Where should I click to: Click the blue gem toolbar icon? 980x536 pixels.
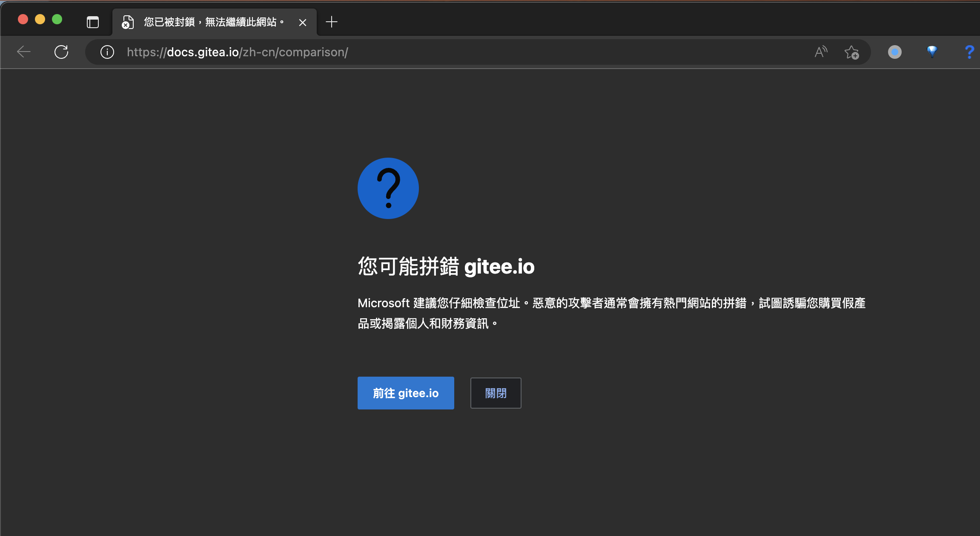pyautogui.click(x=932, y=52)
